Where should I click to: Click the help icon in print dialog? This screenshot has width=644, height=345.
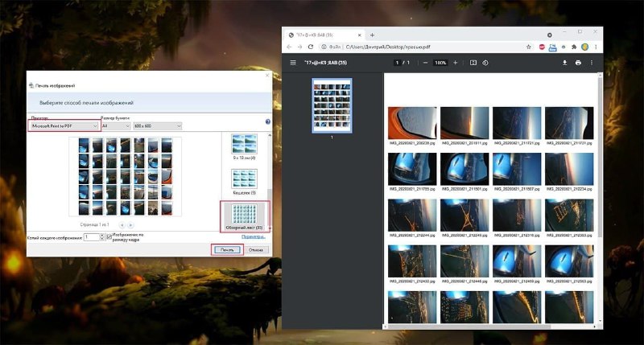[x=268, y=121]
